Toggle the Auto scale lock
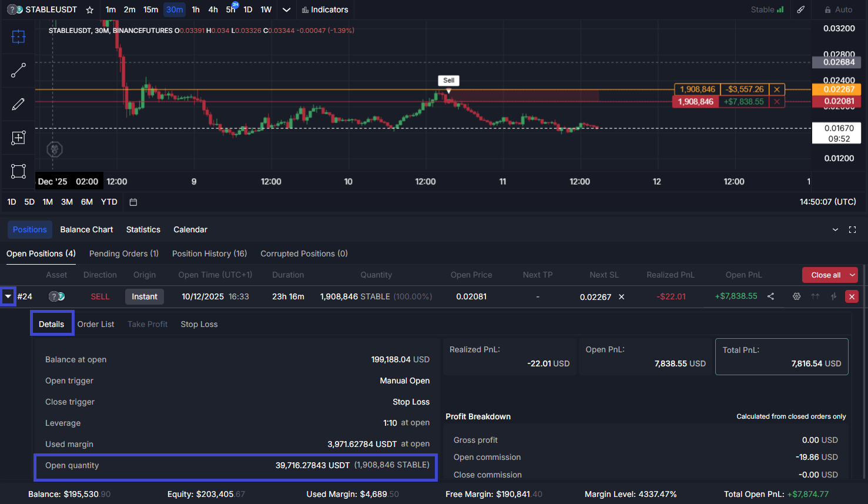868x504 pixels. click(838, 10)
